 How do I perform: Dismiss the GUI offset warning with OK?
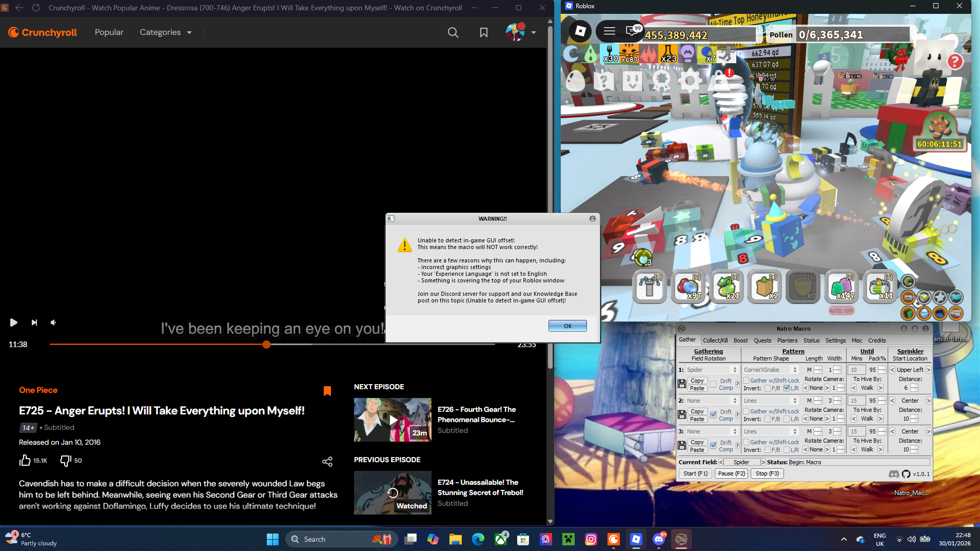[x=567, y=326]
